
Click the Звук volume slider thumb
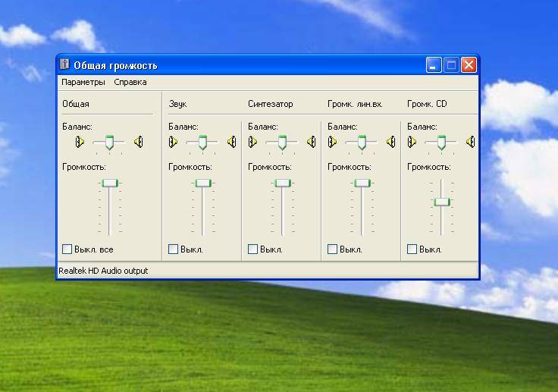(203, 183)
